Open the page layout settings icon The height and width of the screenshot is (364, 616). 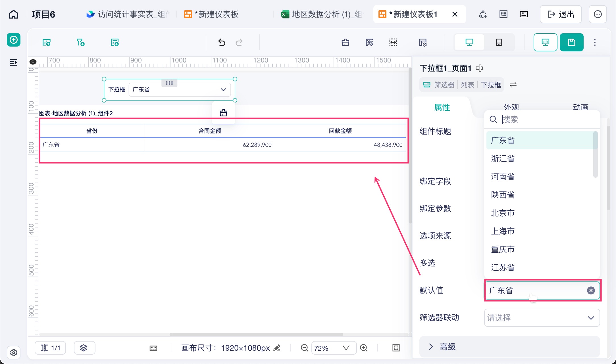pyautogui.click(x=423, y=43)
